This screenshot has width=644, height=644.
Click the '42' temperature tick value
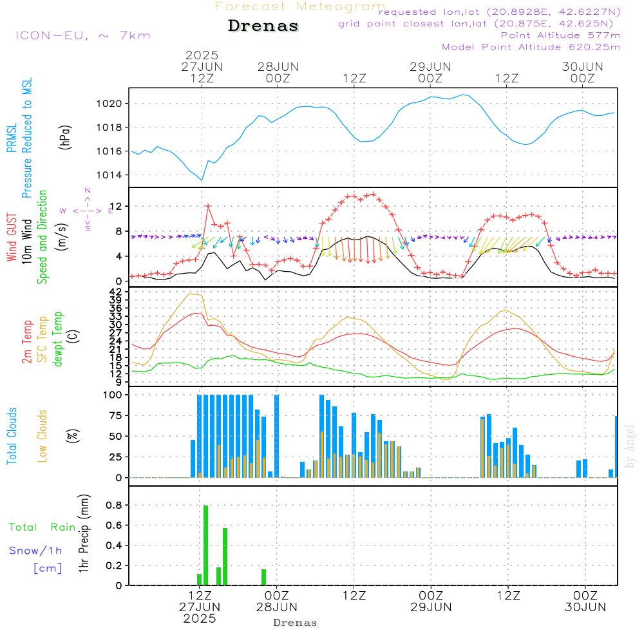click(x=115, y=292)
